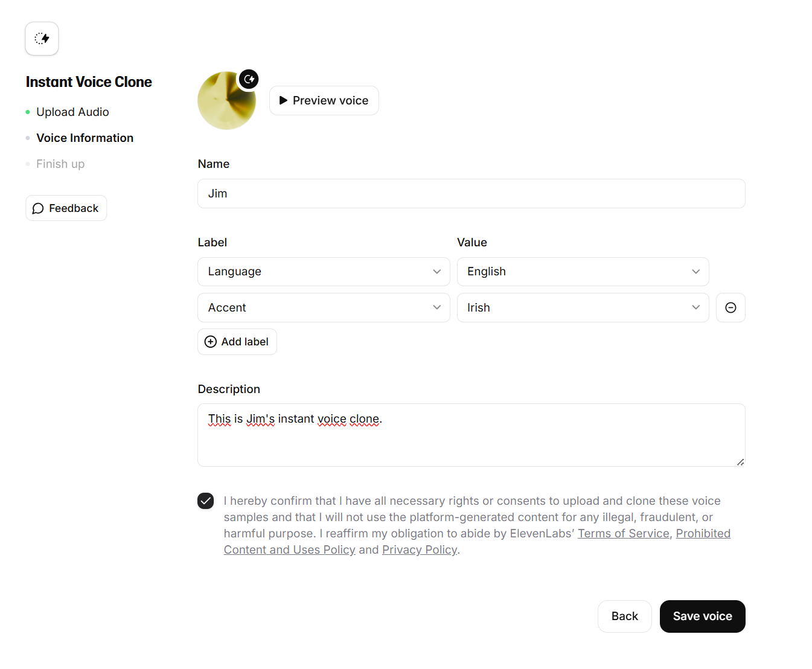
Task: Click the description box resize handle
Action: pos(740,462)
